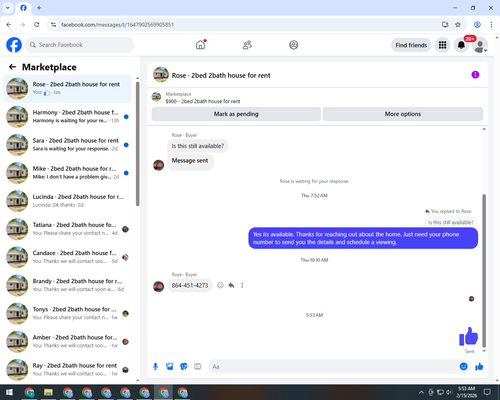Select Rose's conversation in the list
The image size is (500, 400).
[67, 89]
